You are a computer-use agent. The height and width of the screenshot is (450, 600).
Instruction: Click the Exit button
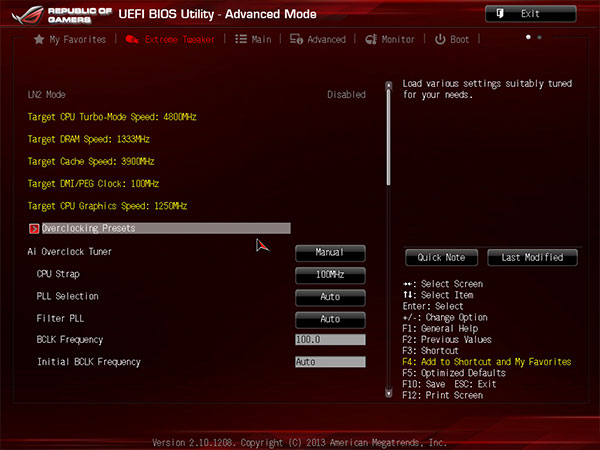click(x=530, y=14)
